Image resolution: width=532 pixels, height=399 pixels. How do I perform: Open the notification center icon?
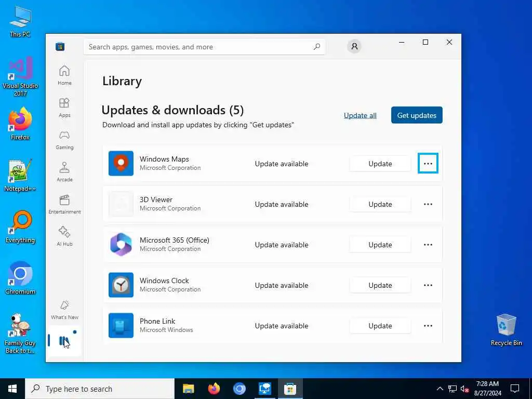point(515,389)
